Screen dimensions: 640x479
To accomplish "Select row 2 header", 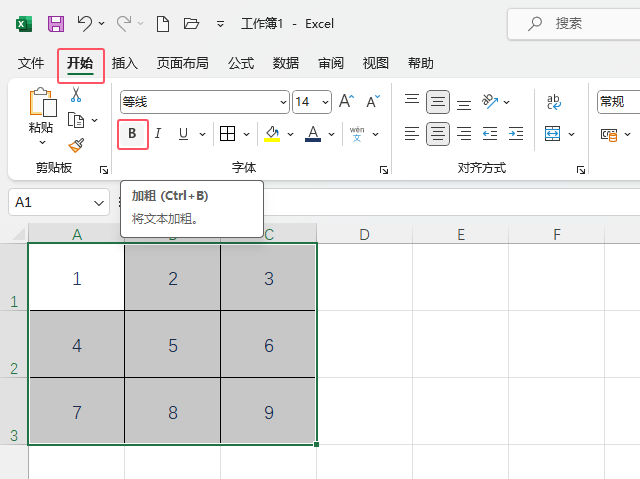I will [14, 344].
